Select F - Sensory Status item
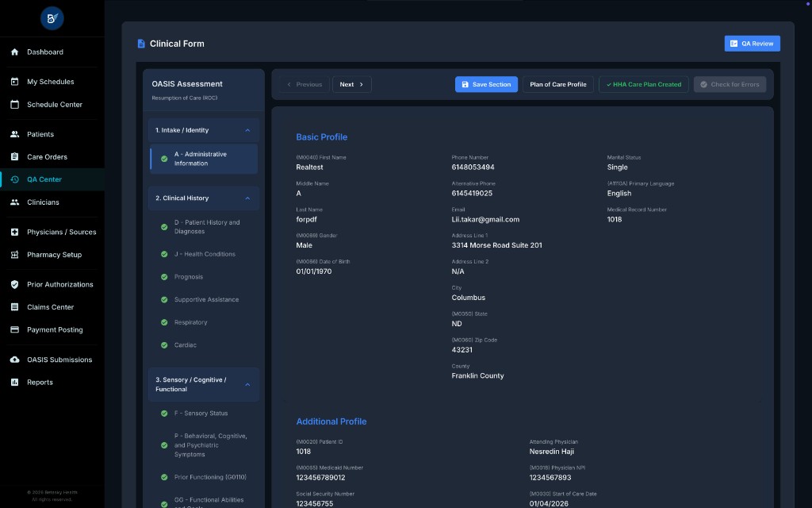This screenshot has height=508, width=812. point(204,414)
